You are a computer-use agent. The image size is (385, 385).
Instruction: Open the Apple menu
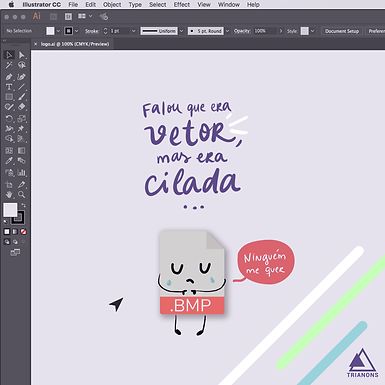pos(11,5)
